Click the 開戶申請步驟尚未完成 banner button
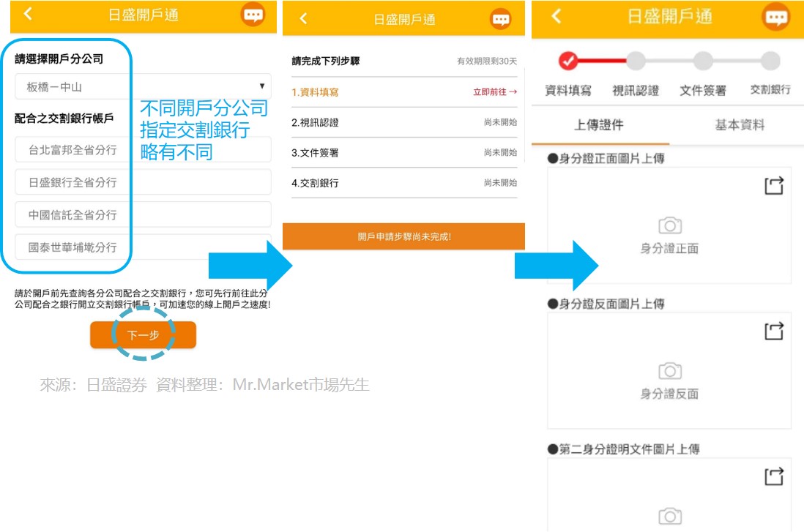Screen dimensions: 804x532 403,236
